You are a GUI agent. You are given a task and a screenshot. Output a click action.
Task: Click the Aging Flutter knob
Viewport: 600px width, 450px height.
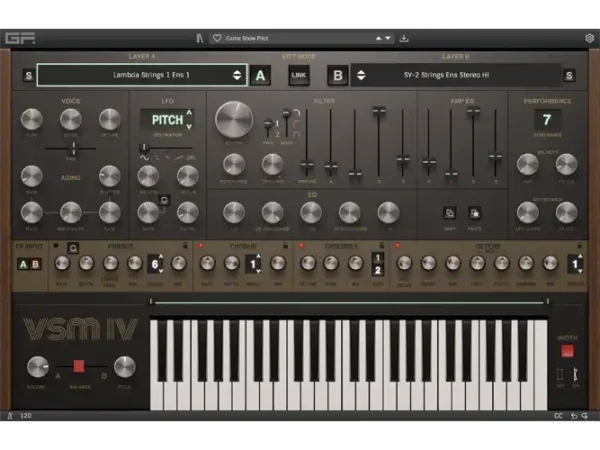point(109,176)
